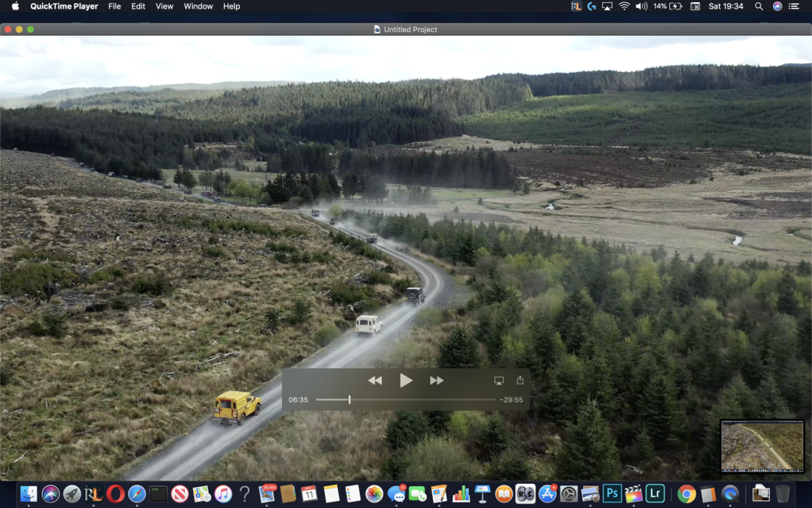Launch Siri from the Dock
This screenshot has height=508, width=812.
click(51, 493)
